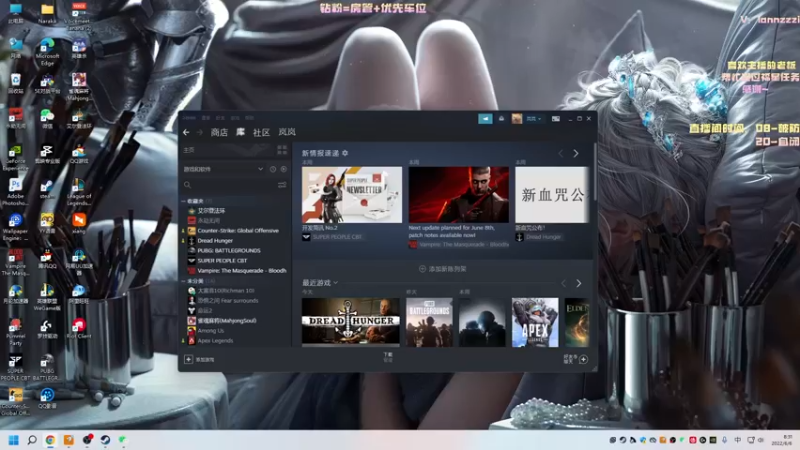Open the Battlegrounds recent game cover
800x450 pixels.
pyautogui.click(x=429, y=322)
